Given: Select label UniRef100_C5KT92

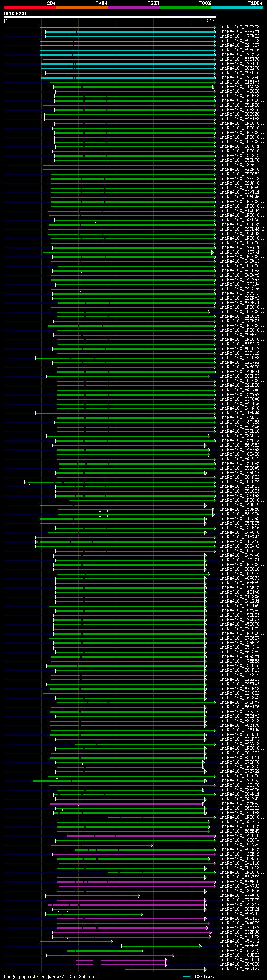Looking at the screenshot, I should point(239,496).
